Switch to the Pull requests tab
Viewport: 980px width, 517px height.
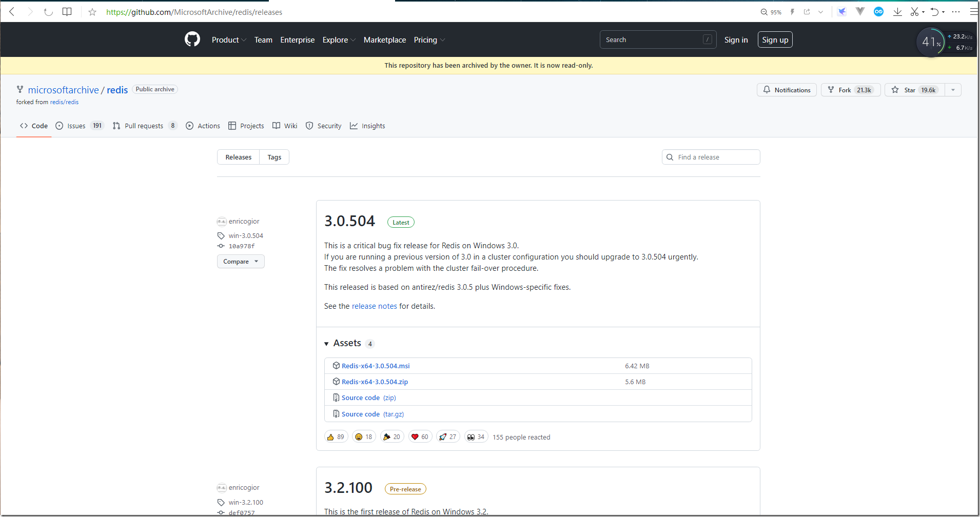point(145,126)
